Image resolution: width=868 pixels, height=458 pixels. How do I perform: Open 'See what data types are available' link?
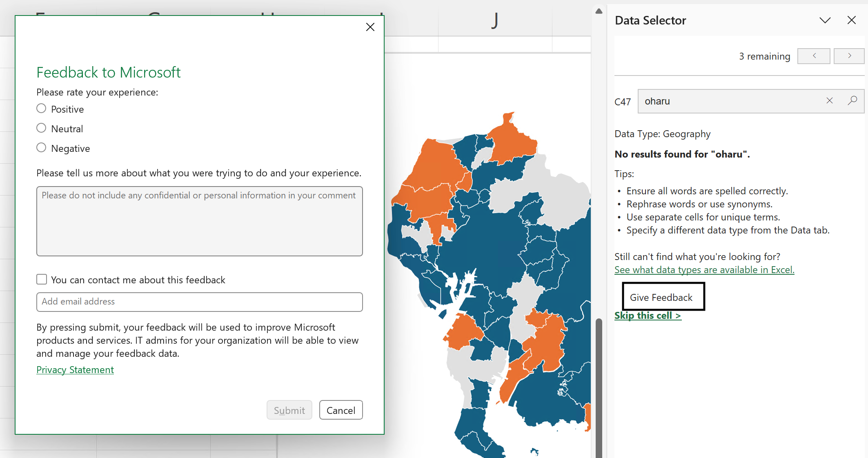(704, 270)
